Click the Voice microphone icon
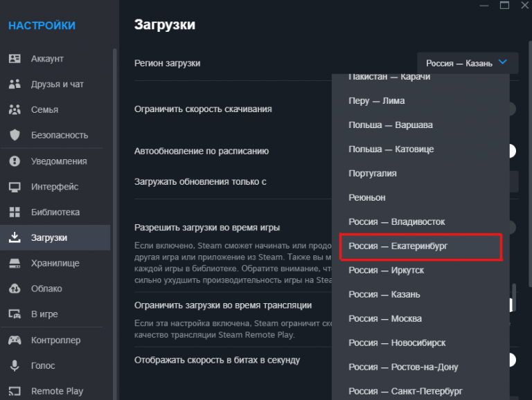The height and width of the screenshot is (400, 532). [x=15, y=366]
